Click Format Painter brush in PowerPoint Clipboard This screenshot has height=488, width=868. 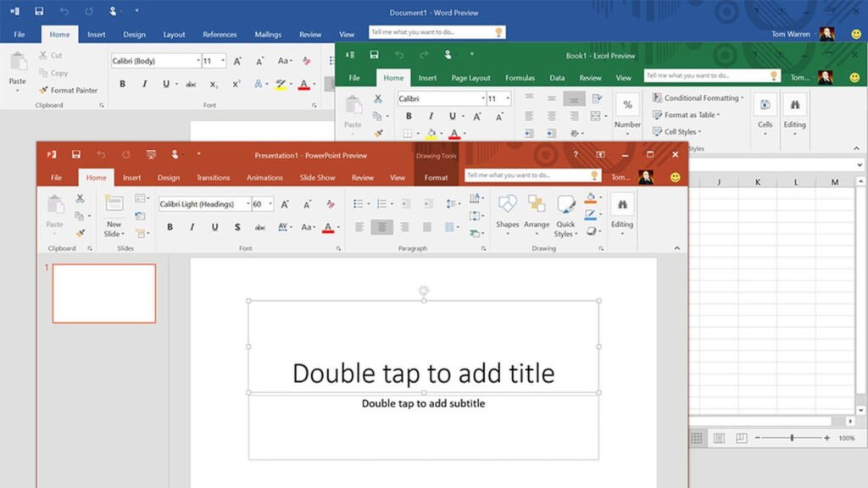point(81,234)
